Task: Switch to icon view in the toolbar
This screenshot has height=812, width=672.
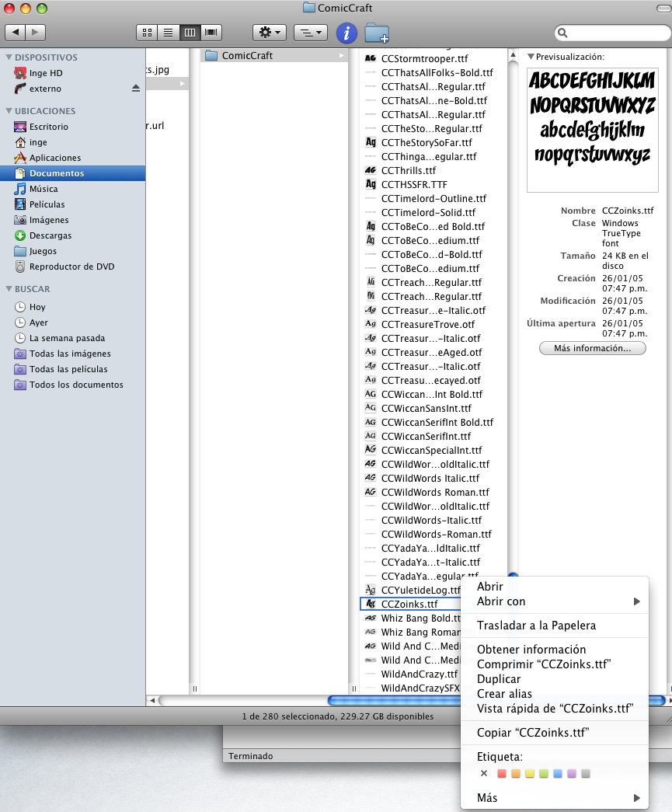Action: (147, 33)
